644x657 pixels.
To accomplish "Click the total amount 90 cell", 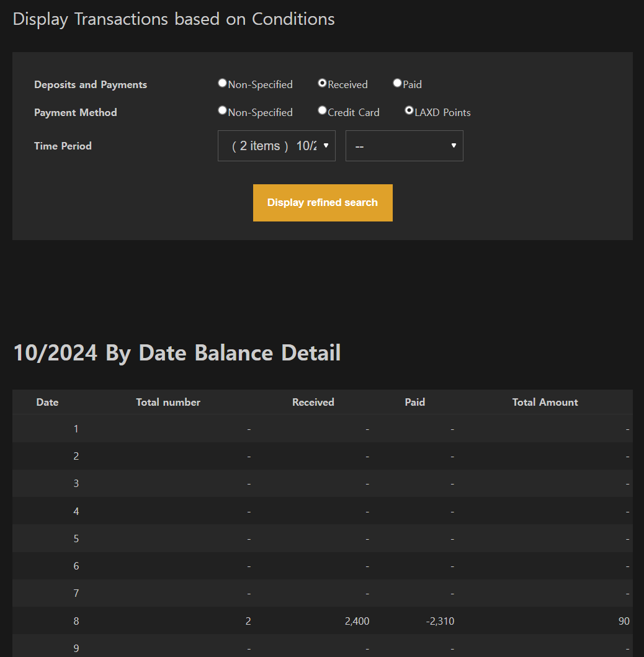I will click(624, 621).
